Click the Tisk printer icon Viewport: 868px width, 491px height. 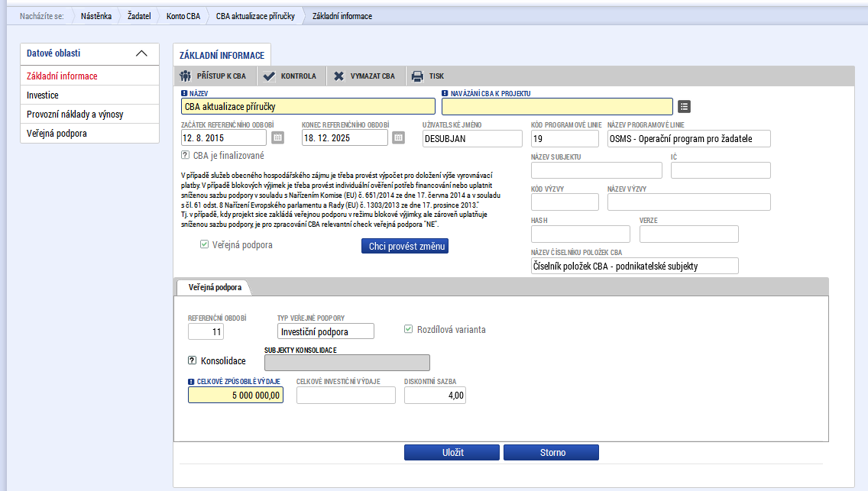417,76
